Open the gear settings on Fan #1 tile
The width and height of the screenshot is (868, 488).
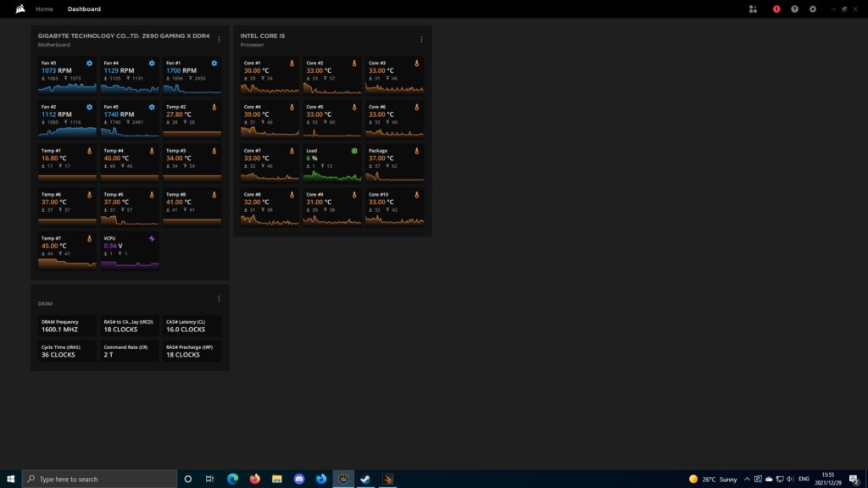pyautogui.click(x=214, y=63)
